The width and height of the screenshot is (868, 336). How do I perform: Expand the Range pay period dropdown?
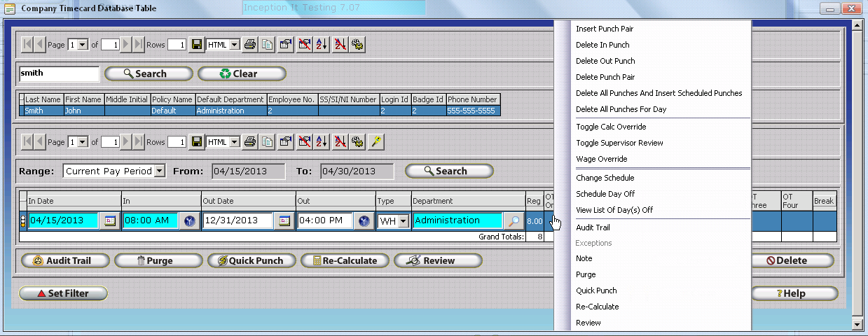coord(159,171)
